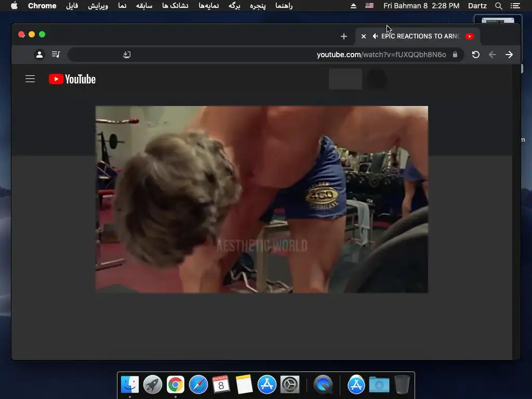Open the فایل menu
Viewport: 532px width, 399px height.
click(x=72, y=6)
